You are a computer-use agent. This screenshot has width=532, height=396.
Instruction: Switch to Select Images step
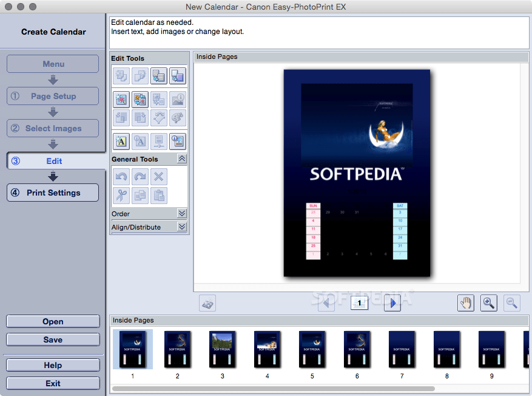pos(53,128)
